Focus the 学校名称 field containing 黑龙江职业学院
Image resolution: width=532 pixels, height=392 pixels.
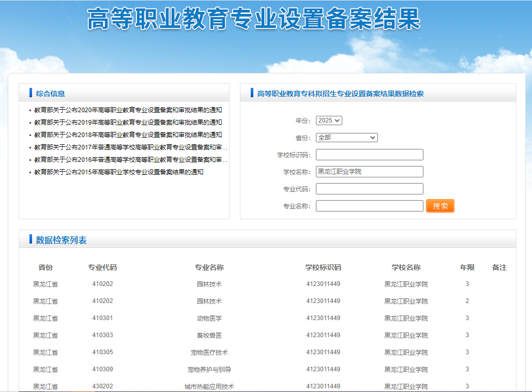pyautogui.click(x=369, y=172)
